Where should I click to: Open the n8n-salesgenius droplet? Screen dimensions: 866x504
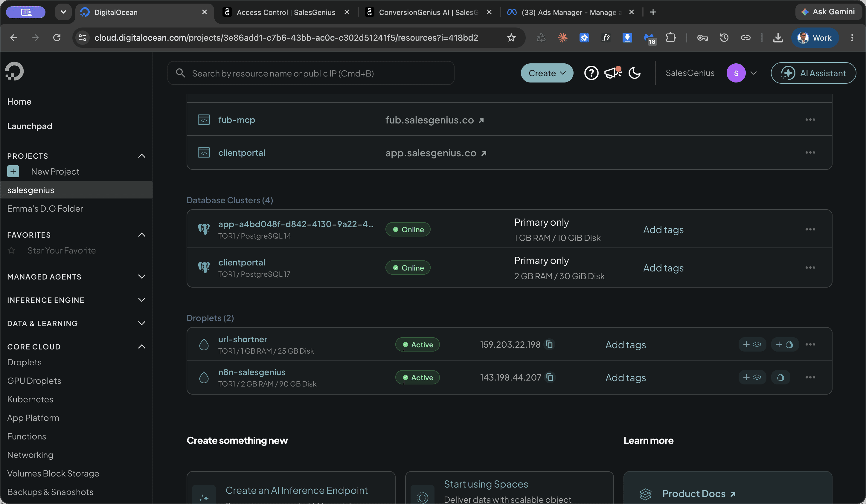[251, 372]
